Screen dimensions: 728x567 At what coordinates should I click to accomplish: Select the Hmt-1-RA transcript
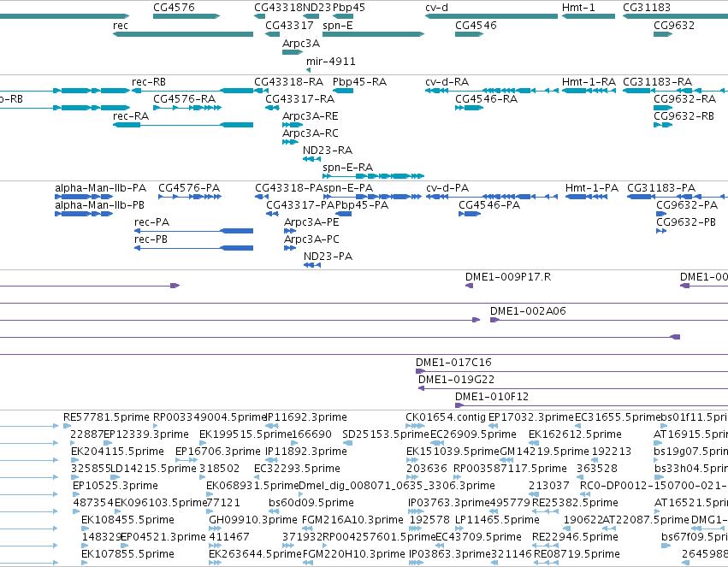[x=589, y=91]
